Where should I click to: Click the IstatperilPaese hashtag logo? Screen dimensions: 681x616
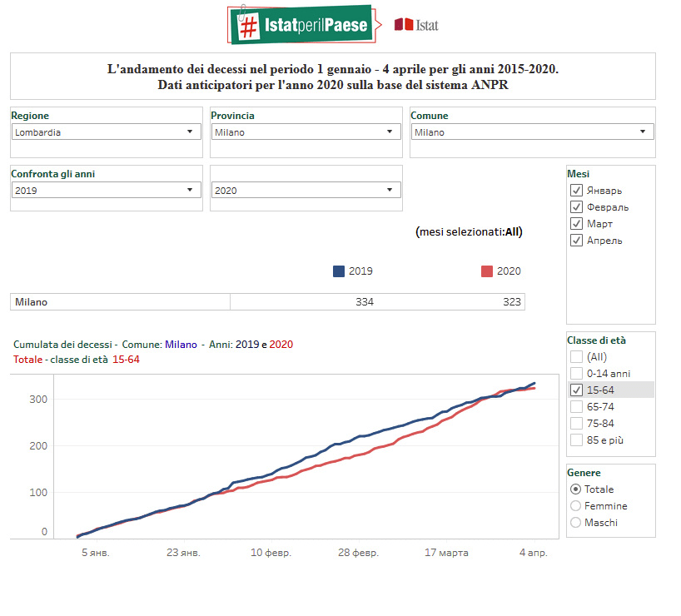click(x=300, y=25)
